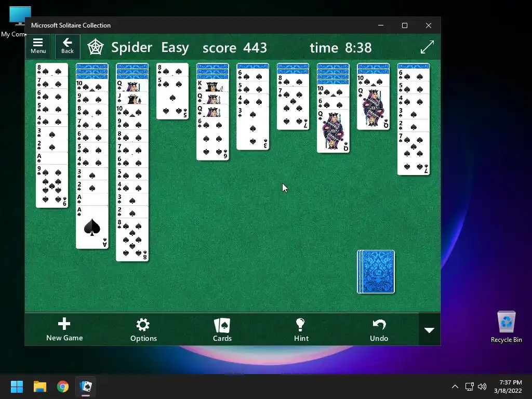Undo the last move
The height and width of the screenshot is (399, 532).
(x=379, y=329)
